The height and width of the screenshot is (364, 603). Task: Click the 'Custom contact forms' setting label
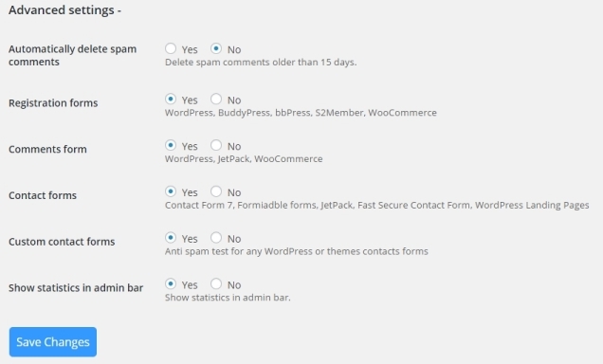[62, 242]
